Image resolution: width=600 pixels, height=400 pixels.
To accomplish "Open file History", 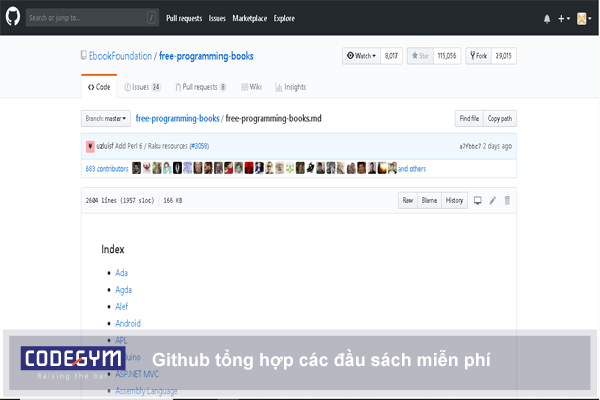I will (454, 200).
